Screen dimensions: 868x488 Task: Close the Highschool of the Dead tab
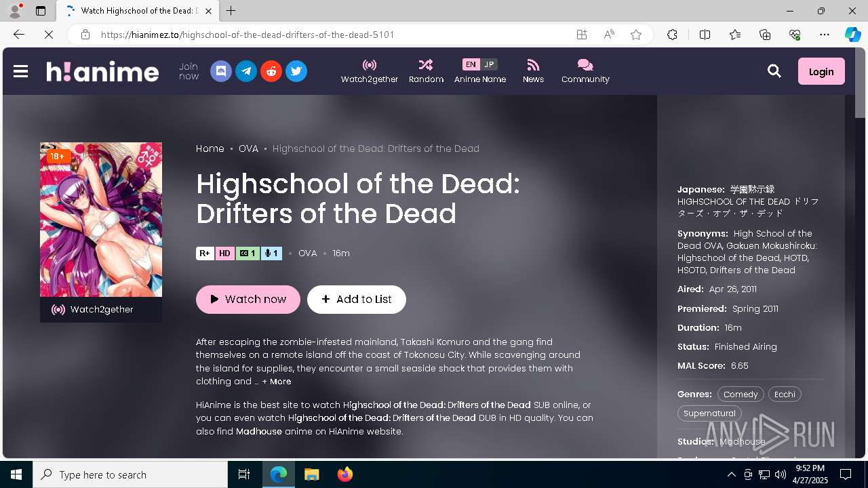209,11
